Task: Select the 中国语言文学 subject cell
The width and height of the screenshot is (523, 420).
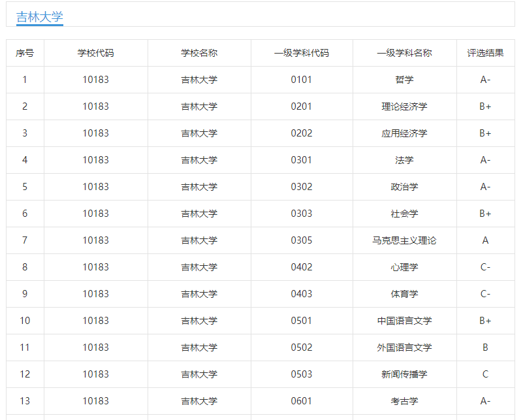Action: pos(405,321)
